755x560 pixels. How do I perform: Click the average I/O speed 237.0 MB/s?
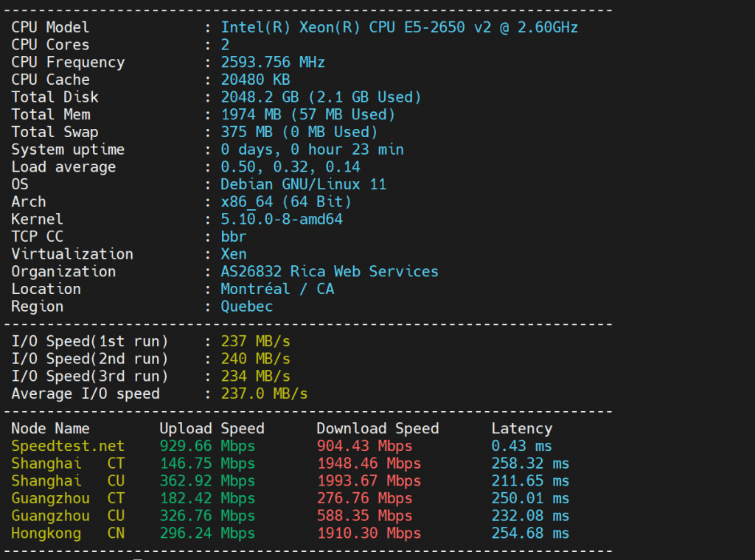tap(264, 393)
